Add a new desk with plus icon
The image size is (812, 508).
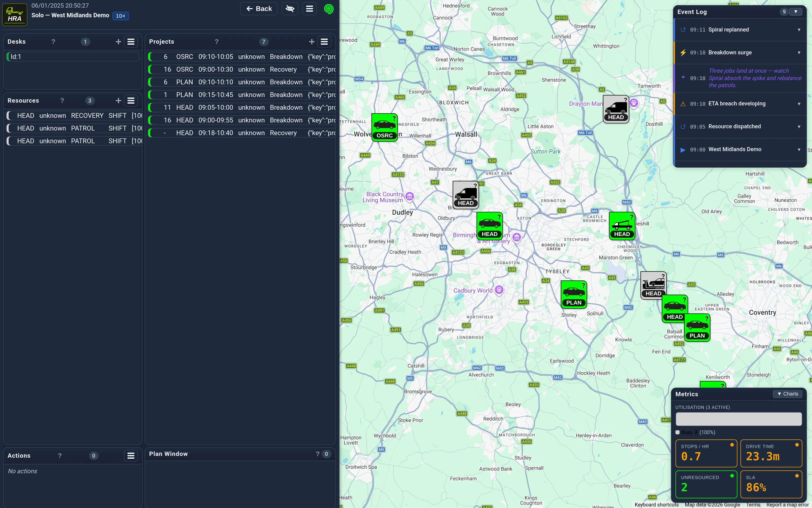click(118, 42)
